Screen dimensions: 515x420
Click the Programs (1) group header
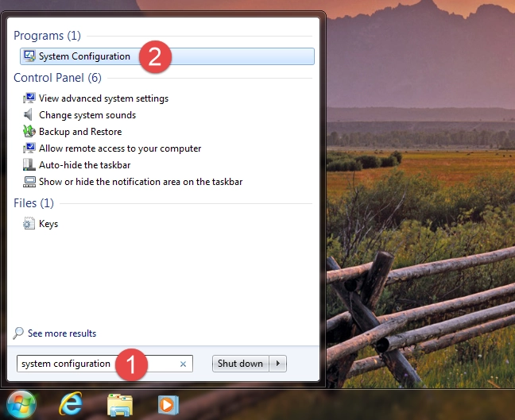[x=47, y=36]
